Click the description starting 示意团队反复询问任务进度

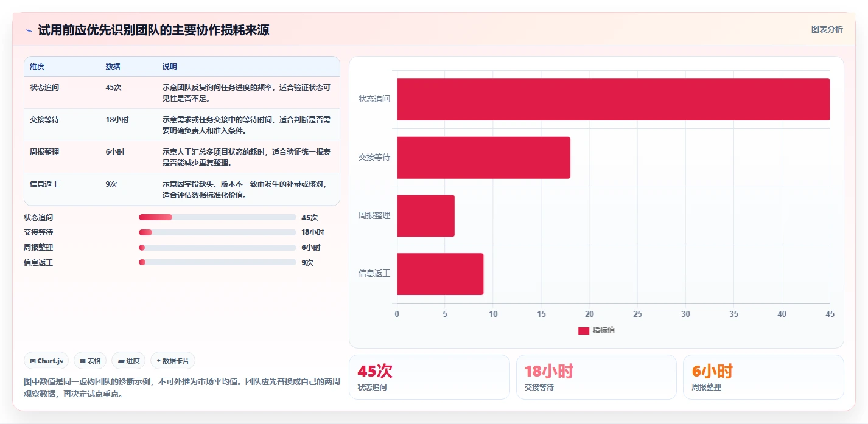[x=247, y=93]
